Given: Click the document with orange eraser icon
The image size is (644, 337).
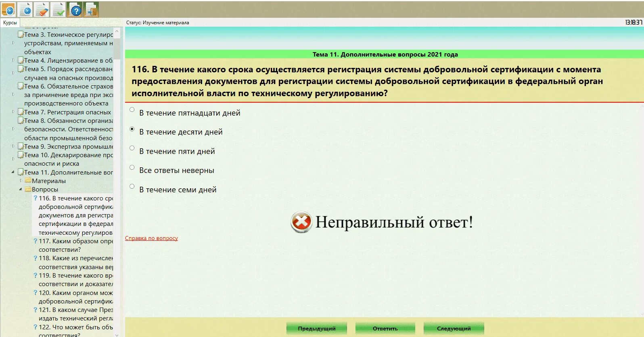Looking at the screenshot, I should pos(42,9).
